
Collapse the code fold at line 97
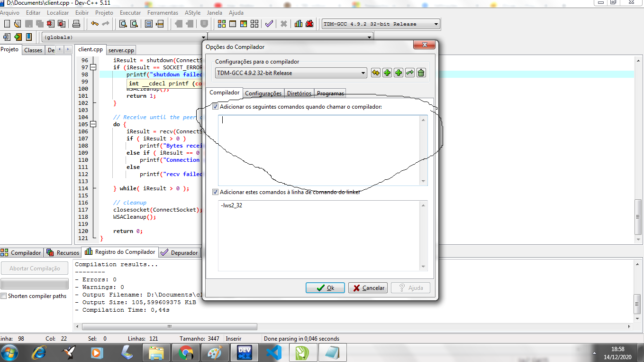coord(93,67)
